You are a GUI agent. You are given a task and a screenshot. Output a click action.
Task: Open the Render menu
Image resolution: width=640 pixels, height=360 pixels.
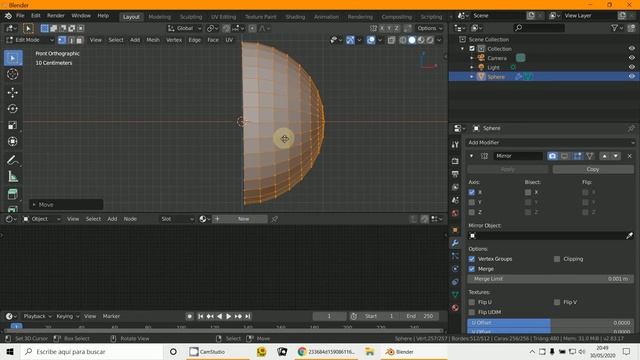pos(56,16)
